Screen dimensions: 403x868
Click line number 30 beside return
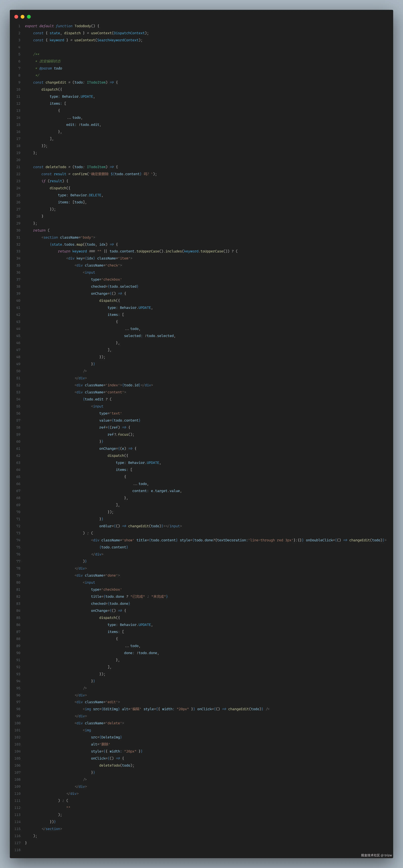click(18, 231)
